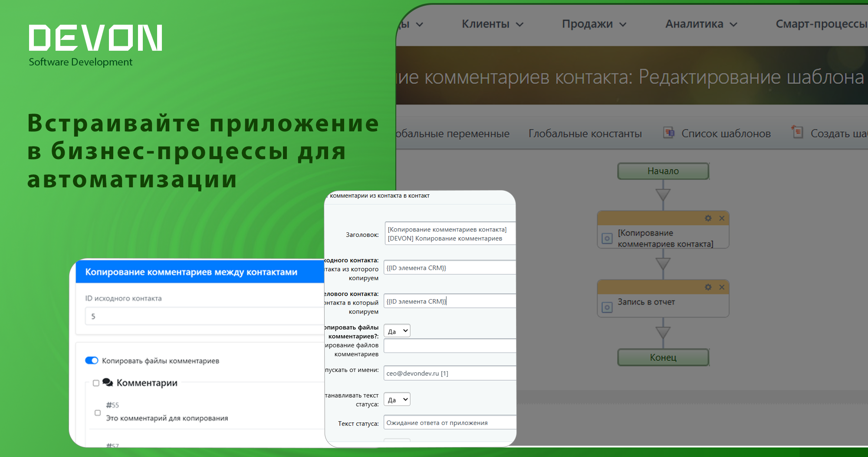868x457 pixels.
Task: Focus the Текст статуса input field
Action: [450, 423]
